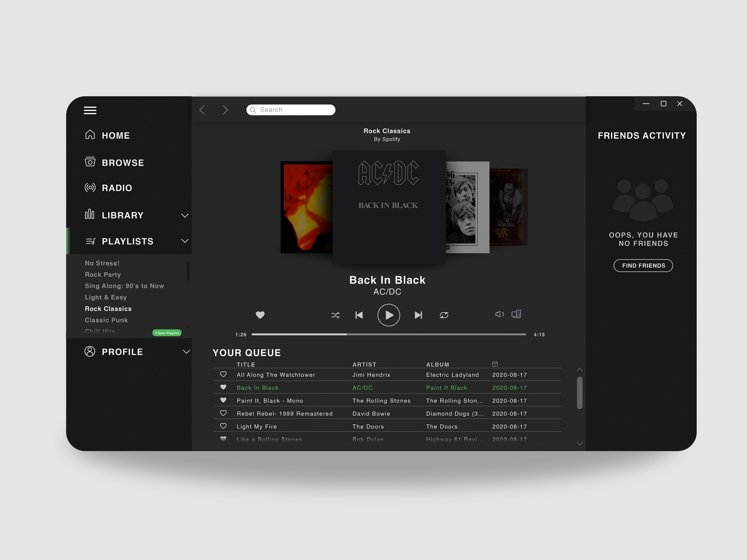Click the song progress bar

389,334
